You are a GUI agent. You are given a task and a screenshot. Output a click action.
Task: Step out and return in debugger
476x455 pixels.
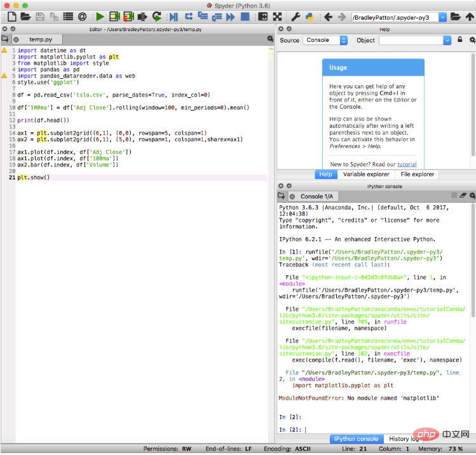point(217,17)
